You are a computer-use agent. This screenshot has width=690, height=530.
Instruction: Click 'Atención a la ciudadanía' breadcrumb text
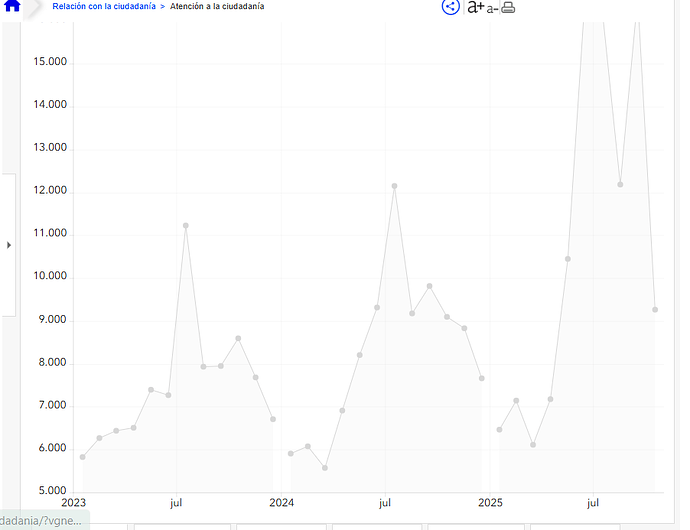(x=217, y=7)
